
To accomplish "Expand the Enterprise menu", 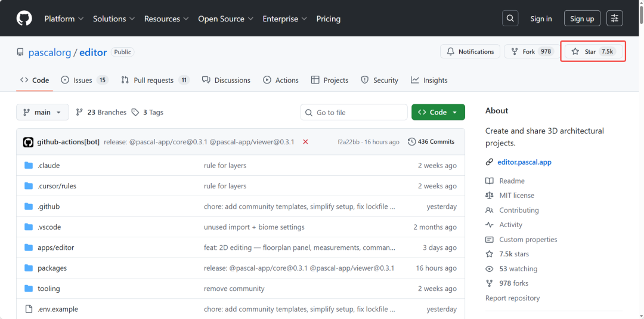I will [x=284, y=18].
